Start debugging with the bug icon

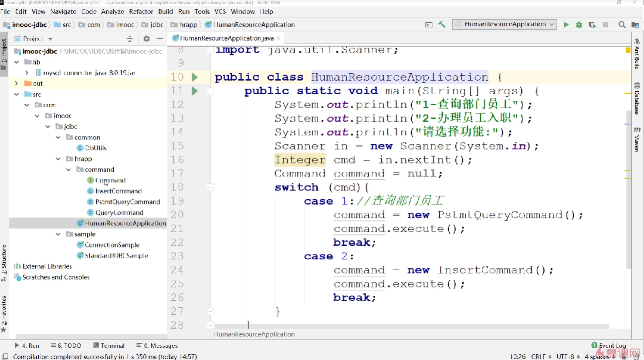pyautogui.click(x=579, y=25)
